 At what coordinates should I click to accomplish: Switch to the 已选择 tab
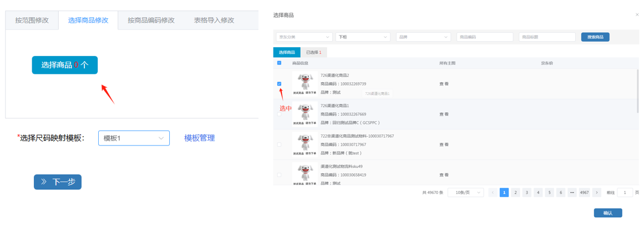[314, 52]
